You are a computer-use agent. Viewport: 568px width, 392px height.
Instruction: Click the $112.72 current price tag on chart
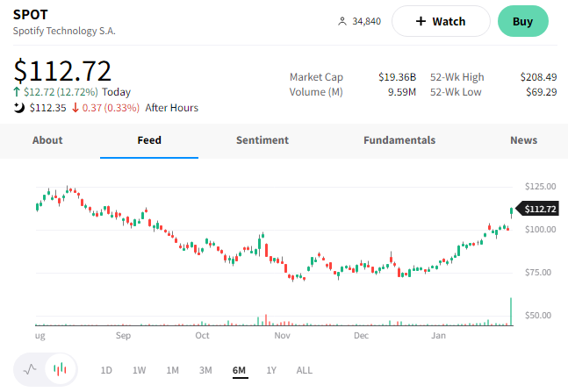540,209
